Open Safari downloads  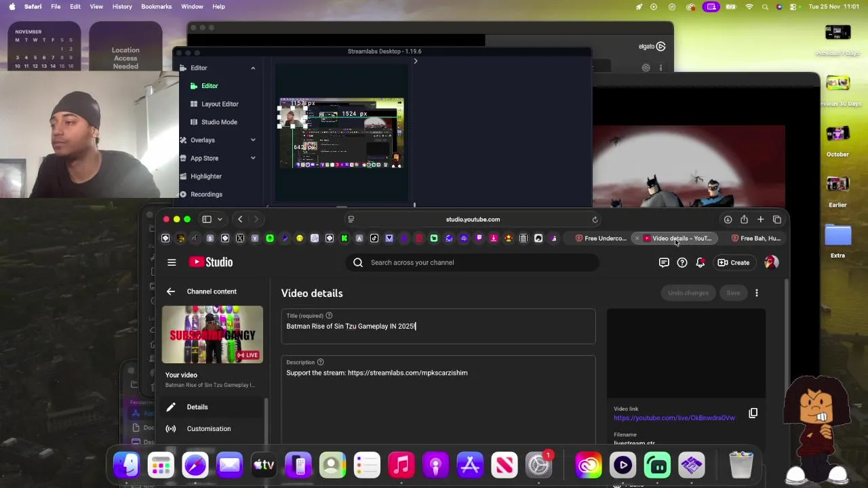point(728,220)
